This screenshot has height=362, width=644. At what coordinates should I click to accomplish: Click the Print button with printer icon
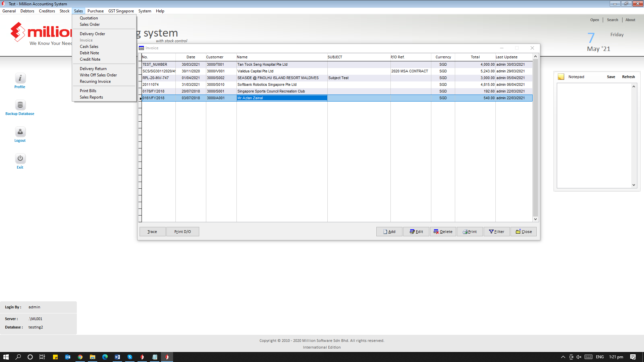[470, 232]
